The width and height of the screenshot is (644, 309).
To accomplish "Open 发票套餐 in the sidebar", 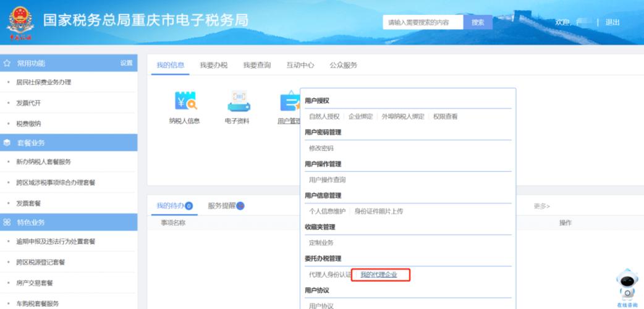I will [x=28, y=203].
